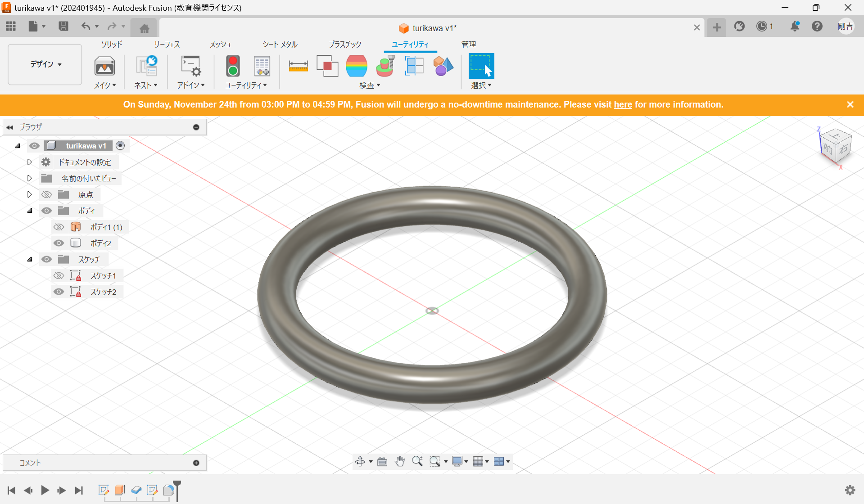Activate turikawa v1 component radio button
Image resolution: width=864 pixels, height=504 pixels.
point(120,145)
